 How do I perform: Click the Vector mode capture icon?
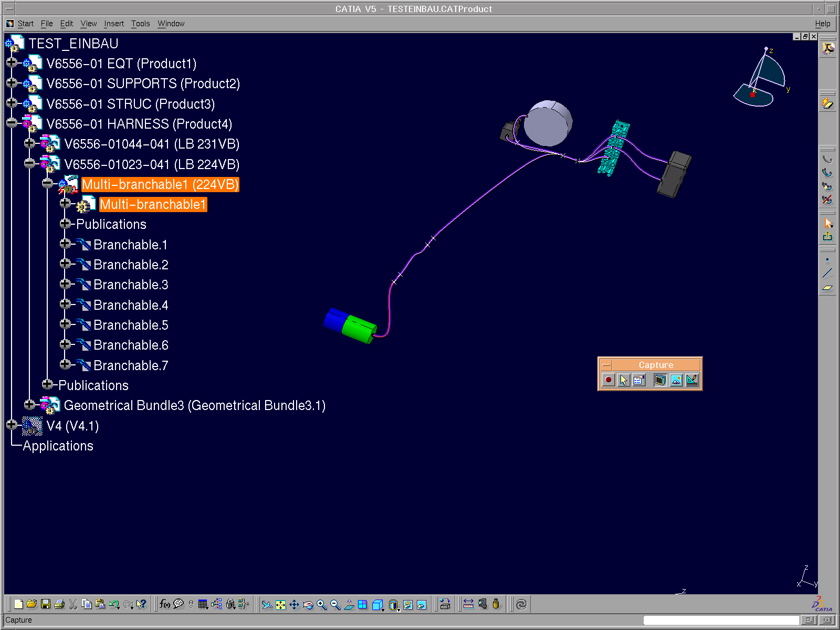pyautogui.click(x=692, y=380)
